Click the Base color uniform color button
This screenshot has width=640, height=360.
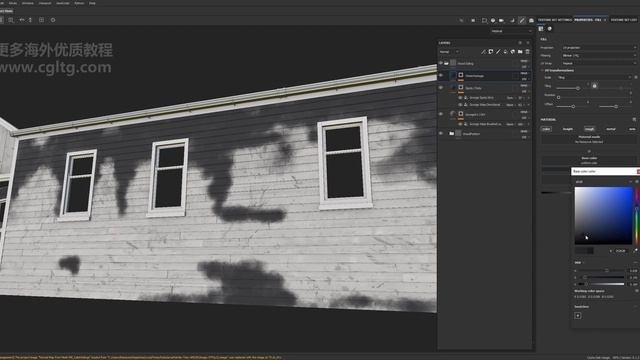[x=589, y=160]
